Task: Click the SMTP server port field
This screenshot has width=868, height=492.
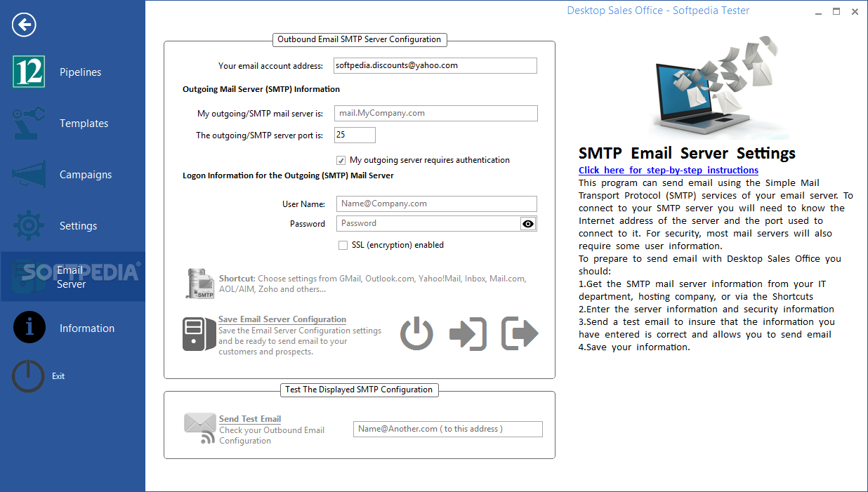Action: point(355,135)
